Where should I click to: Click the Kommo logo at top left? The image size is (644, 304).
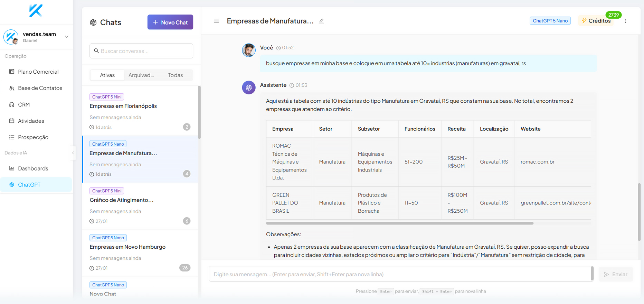click(36, 11)
